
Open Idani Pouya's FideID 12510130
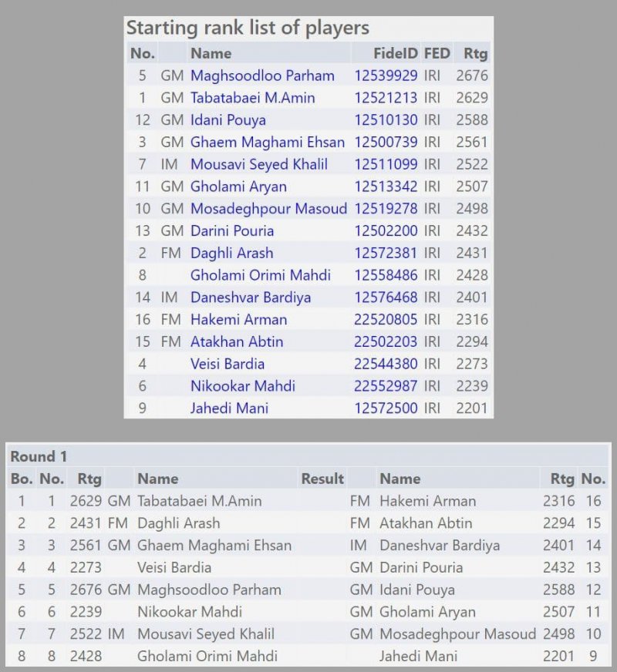tap(386, 120)
